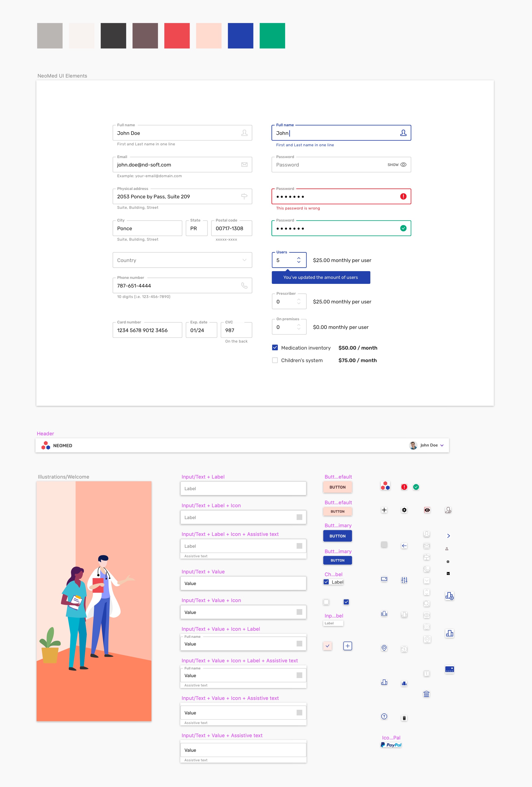Select the red color swatch in the palette
This screenshot has height=787, width=532.
[177, 35]
